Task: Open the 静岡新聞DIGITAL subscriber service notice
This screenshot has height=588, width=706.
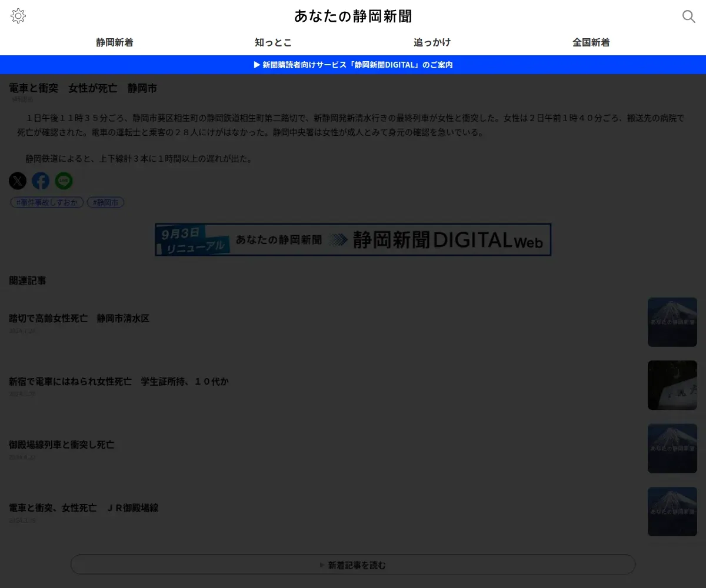Action: [353, 65]
